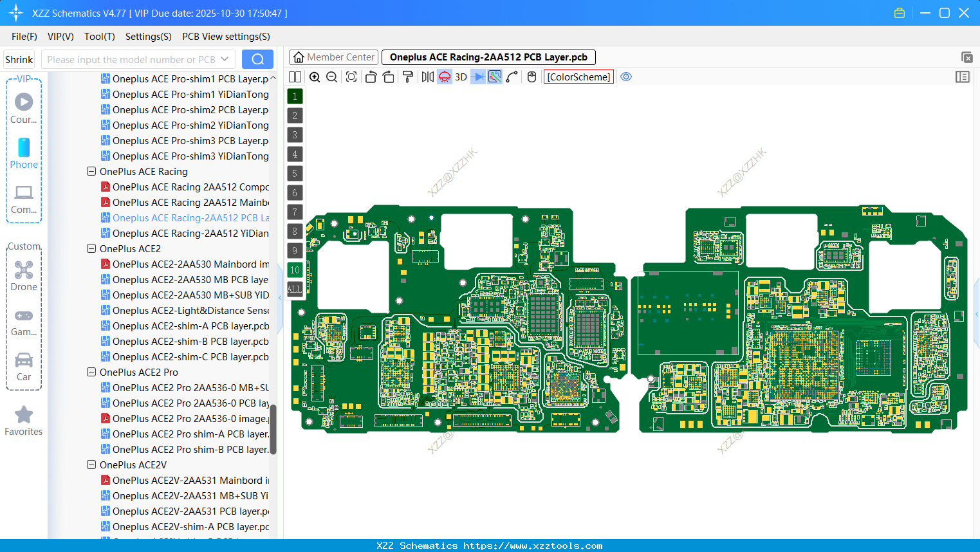The height and width of the screenshot is (552, 980).
Task: Click the Shrink button
Action: pyautogui.click(x=19, y=59)
